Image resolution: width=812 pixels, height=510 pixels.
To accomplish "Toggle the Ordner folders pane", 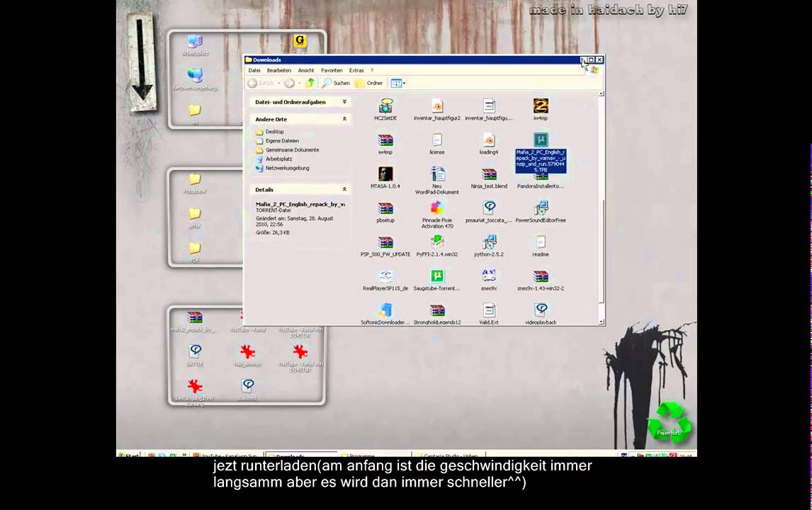I will point(368,83).
